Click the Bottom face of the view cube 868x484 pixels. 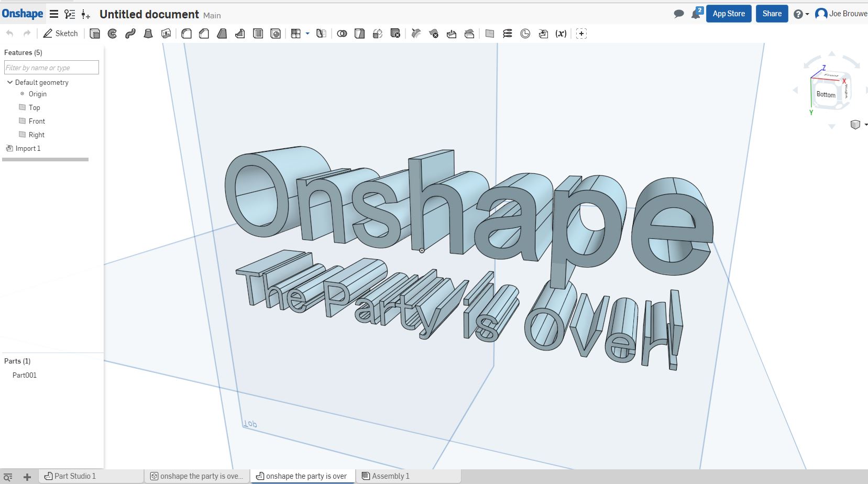826,94
